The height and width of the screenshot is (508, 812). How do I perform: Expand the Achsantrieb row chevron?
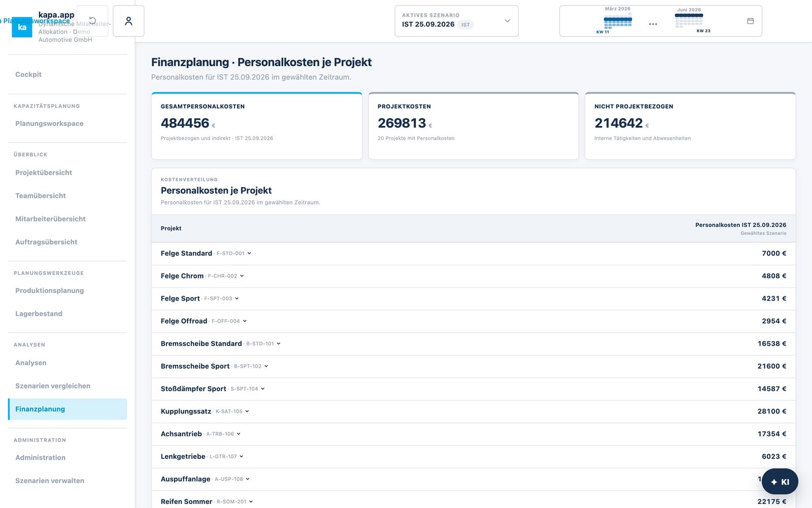coord(238,434)
